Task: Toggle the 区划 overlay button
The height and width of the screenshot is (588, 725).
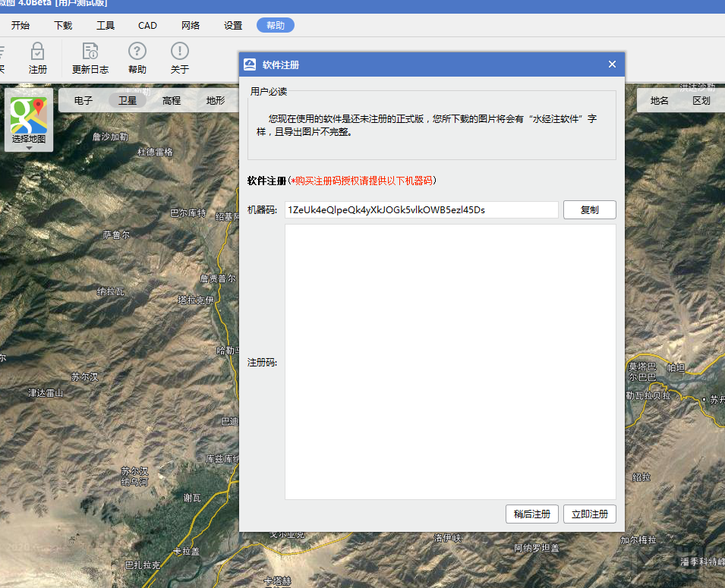Action: coord(701,100)
